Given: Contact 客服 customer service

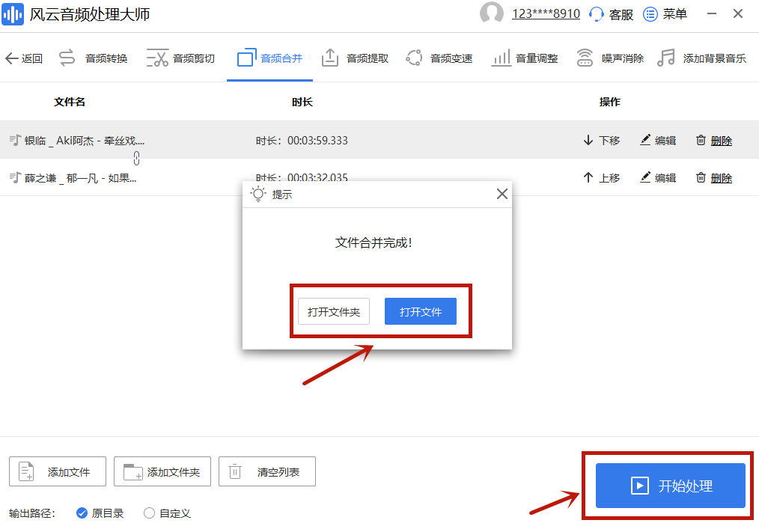Looking at the screenshot, I should pos(611,14).
